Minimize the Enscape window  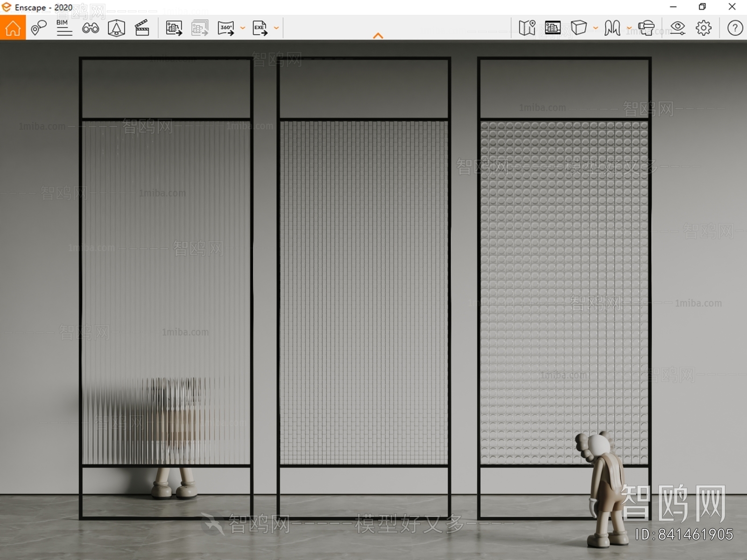673,7
